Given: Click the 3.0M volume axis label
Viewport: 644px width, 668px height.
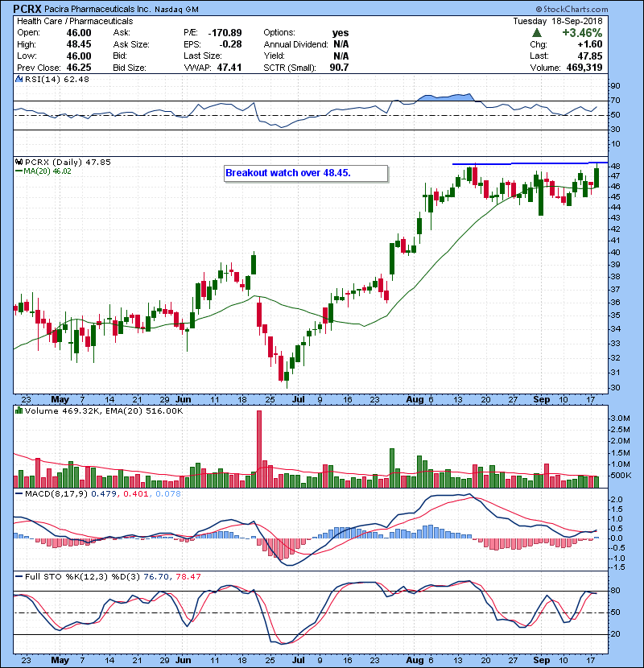Looking at the screenshot, I should tap(621, 419).
